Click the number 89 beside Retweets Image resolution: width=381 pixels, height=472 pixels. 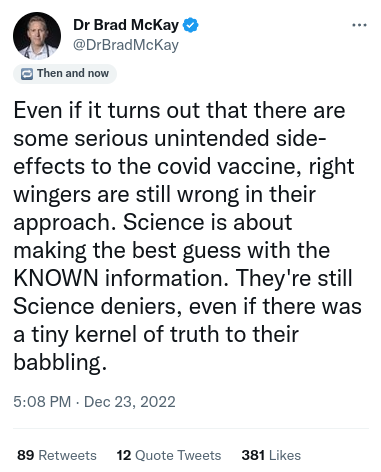click(25, 455)
